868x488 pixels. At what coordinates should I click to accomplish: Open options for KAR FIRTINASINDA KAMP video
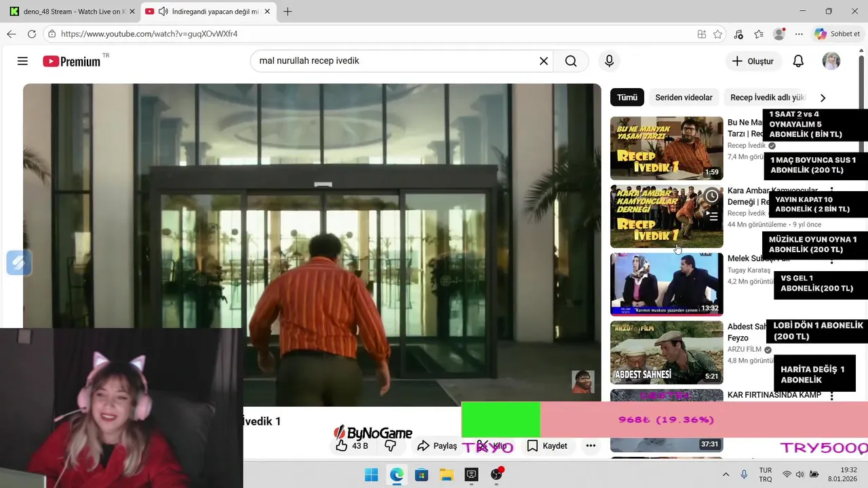pos(832,396)
